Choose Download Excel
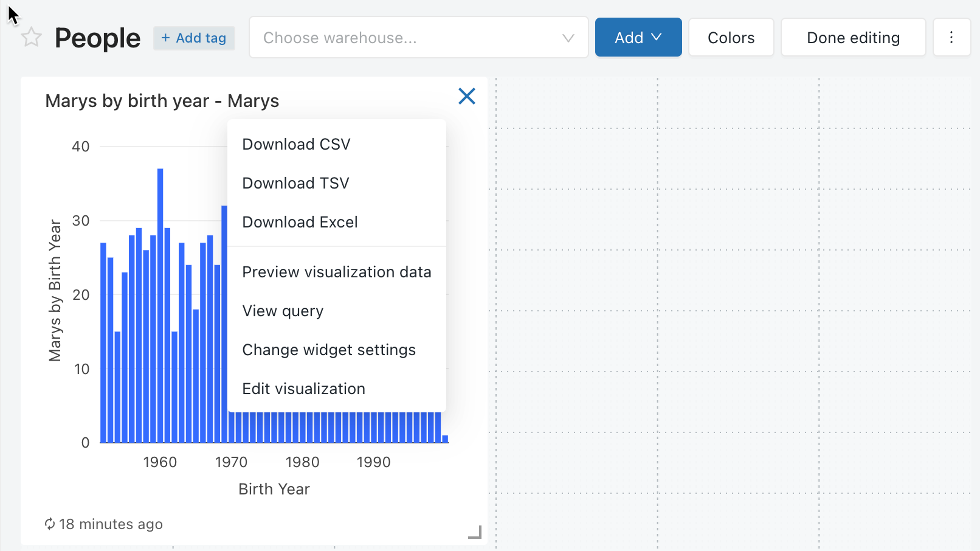Viewport: 980px width, 551px height. 300,222
